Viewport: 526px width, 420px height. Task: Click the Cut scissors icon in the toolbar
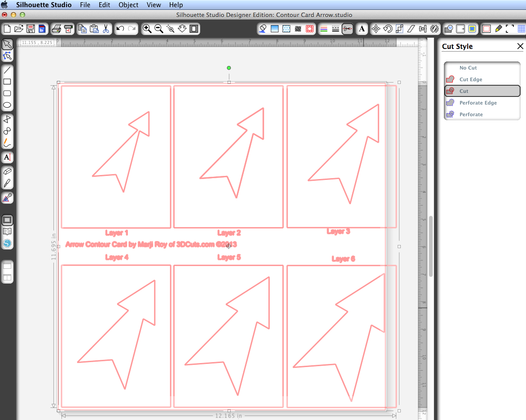point(106,29)
